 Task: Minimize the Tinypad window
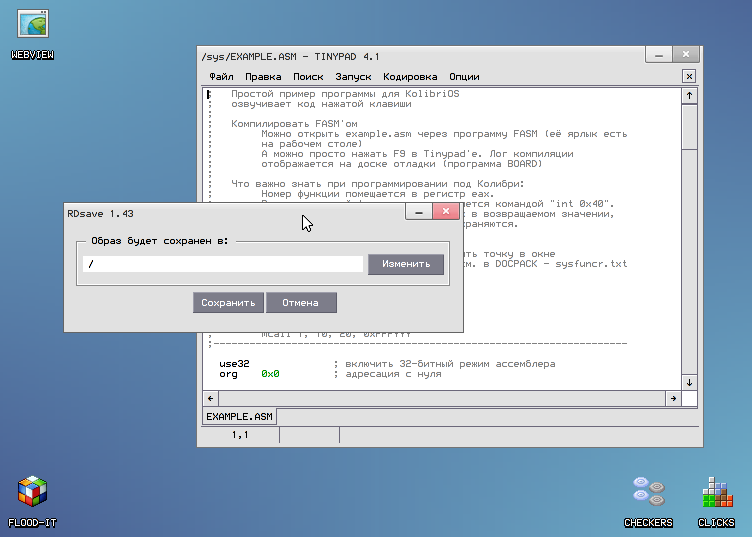657,54
